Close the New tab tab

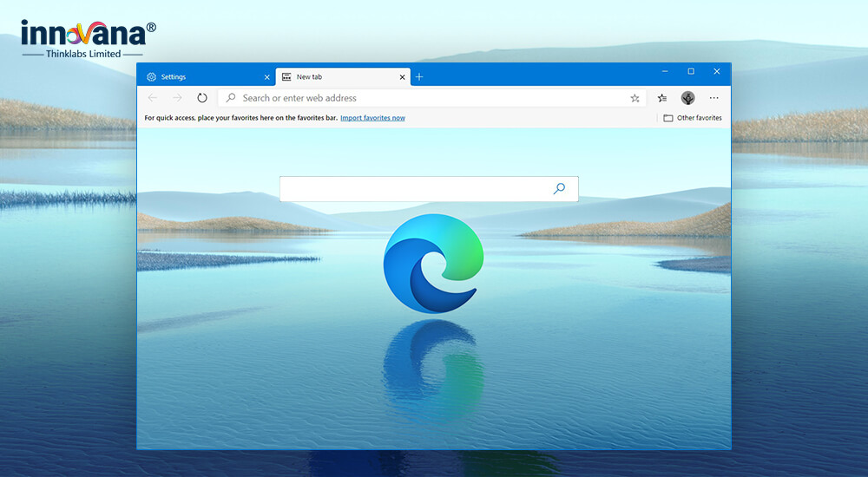(403, 77)
